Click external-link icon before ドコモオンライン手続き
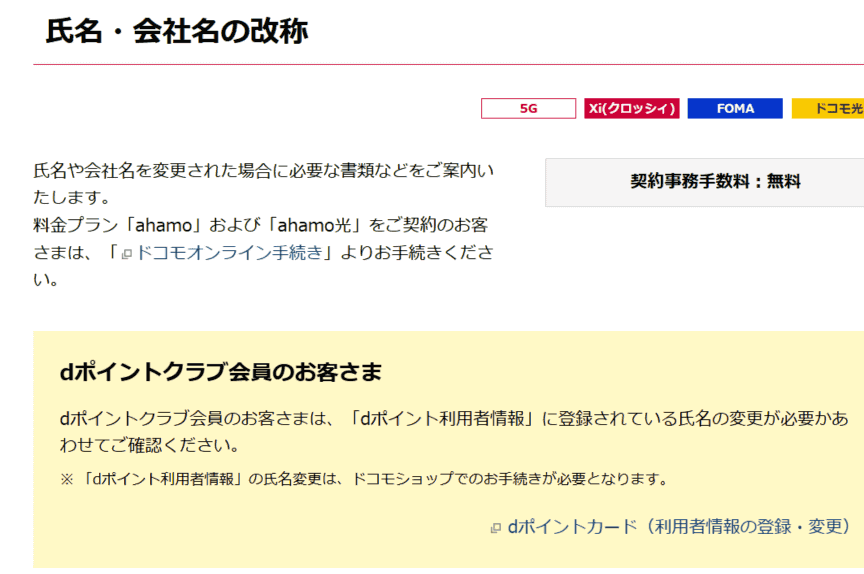 point(127,254)
